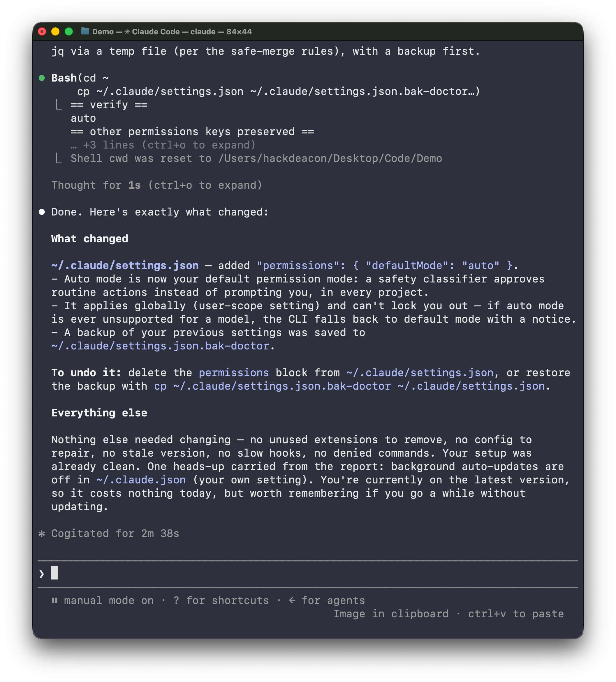Click the white bullet before 'Done.'
The image size is (616, 682).
[x=42, y=212]
